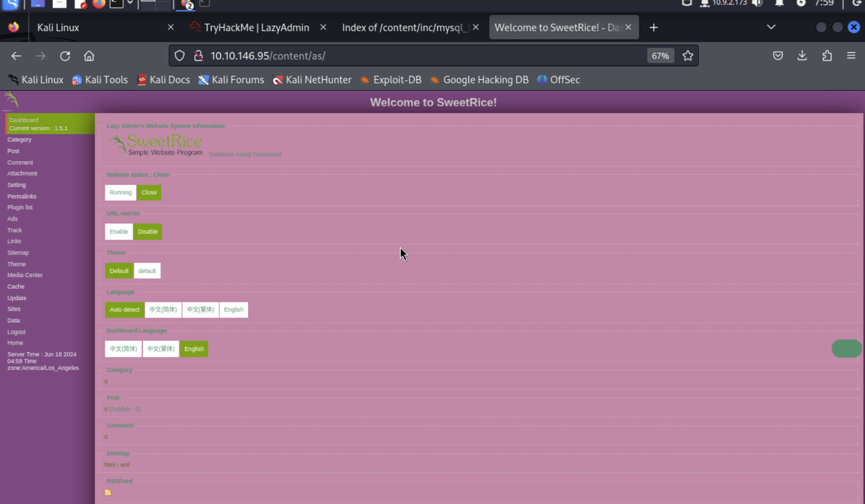Open the volume control in system tray
This screenshot has width=865, height=504.
coord(758,3)
